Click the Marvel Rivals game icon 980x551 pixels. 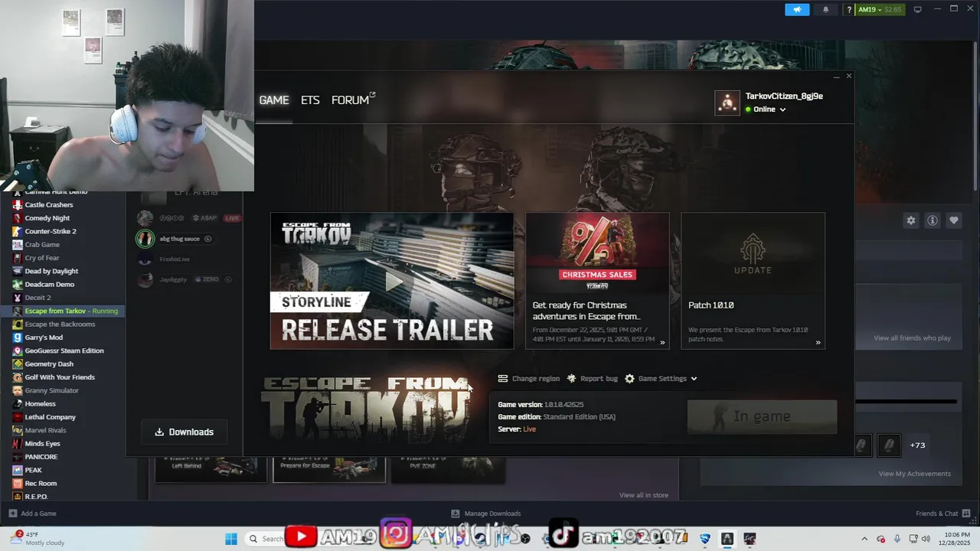click(18, 430)
